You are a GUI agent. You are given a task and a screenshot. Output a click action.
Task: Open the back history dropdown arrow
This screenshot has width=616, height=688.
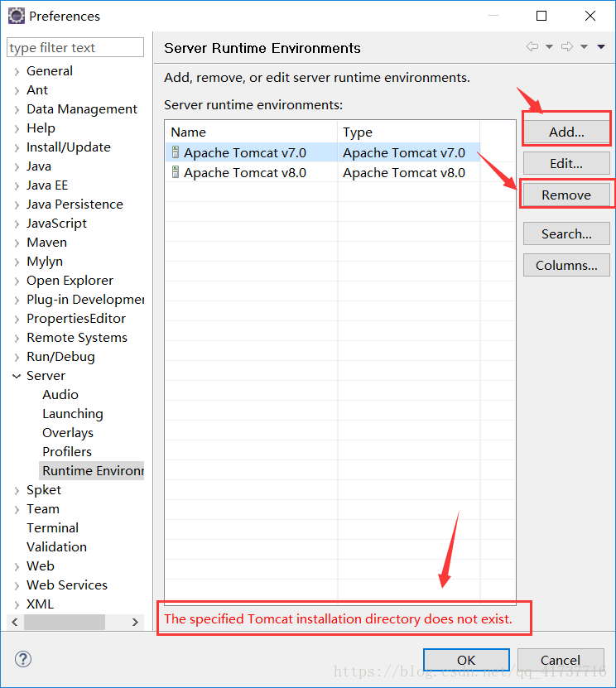pos(549,46)
